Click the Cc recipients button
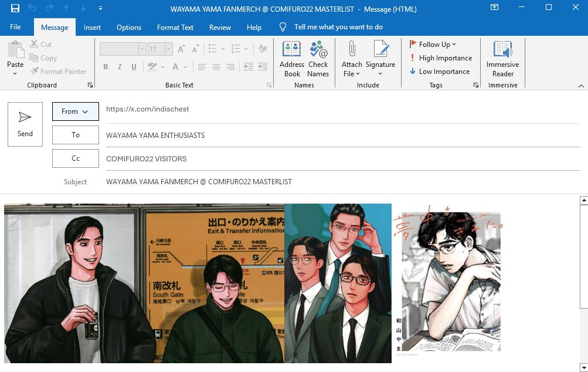Image resolution: width=588 pixels, height=372 pixels. (76, 158)
